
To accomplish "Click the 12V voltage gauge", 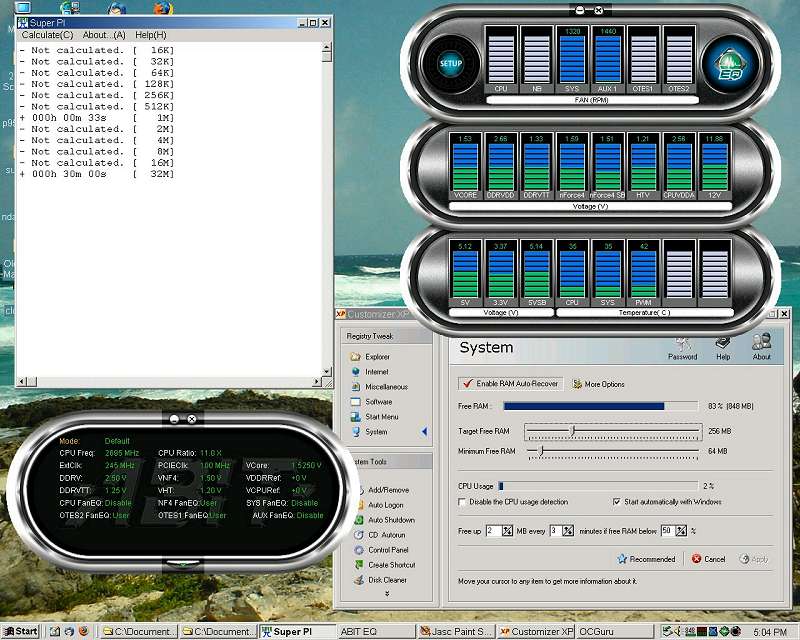I will pyautogui.click(x=714, y=166).
